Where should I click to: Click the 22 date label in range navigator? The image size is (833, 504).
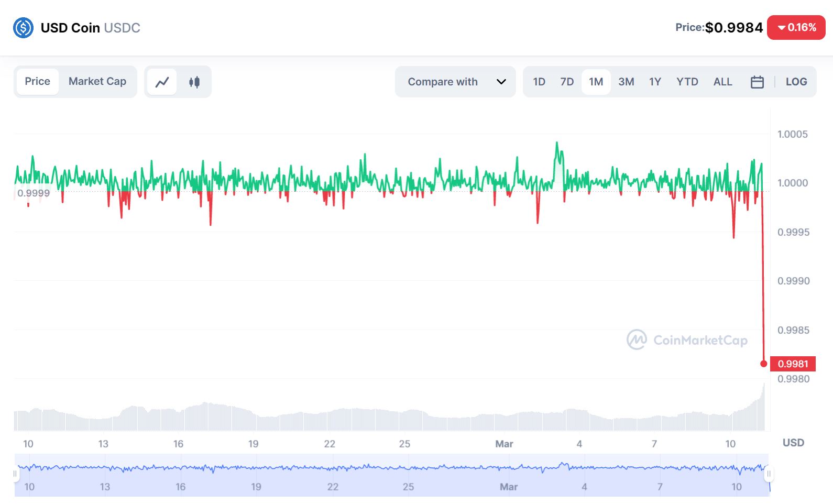pos(333,487)
